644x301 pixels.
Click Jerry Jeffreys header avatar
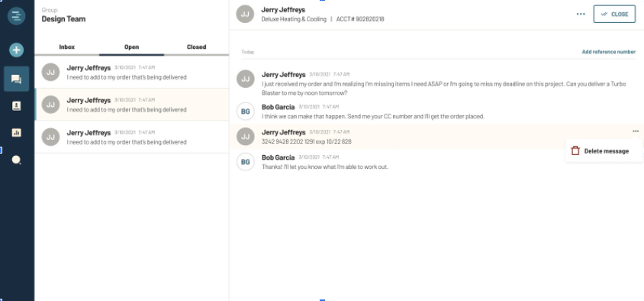[245, 14]
